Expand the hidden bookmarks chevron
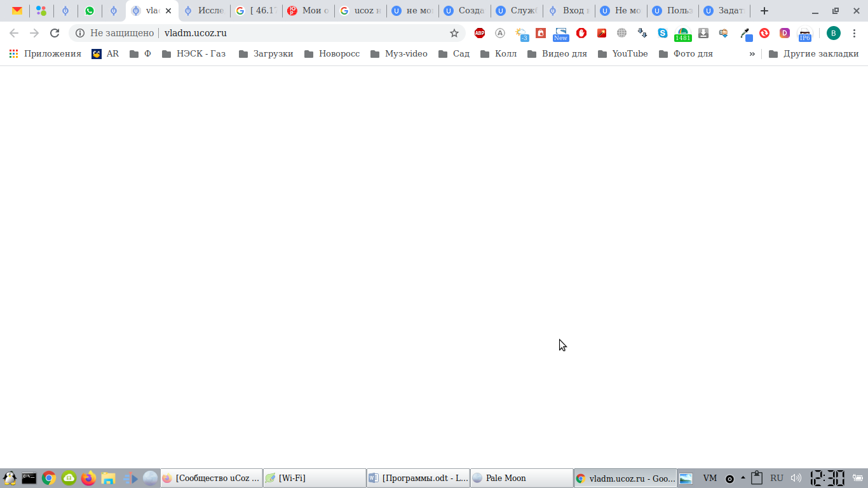The width and height of the screenshot is (868, 488). coord(752,54)
